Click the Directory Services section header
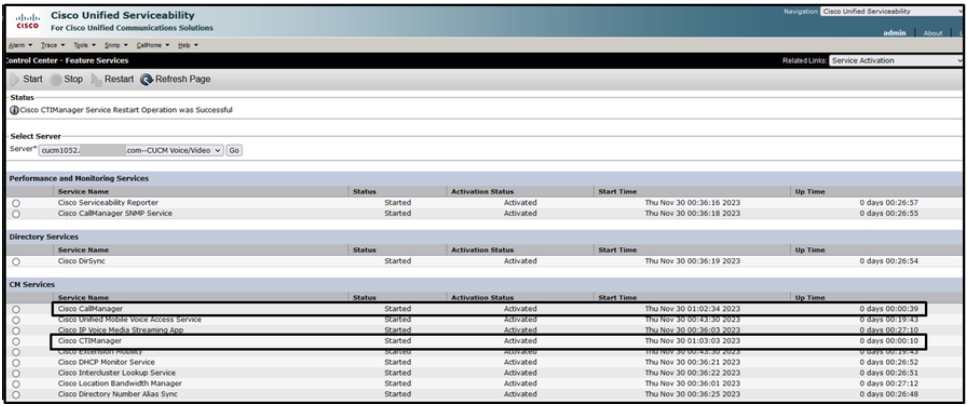This screenshot has width=968, height=407. click(x=43, y=237)
